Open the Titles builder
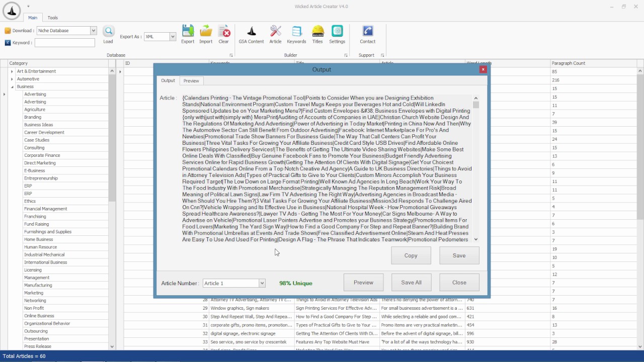Screen dimensions: 644x362 coord(317,35)
